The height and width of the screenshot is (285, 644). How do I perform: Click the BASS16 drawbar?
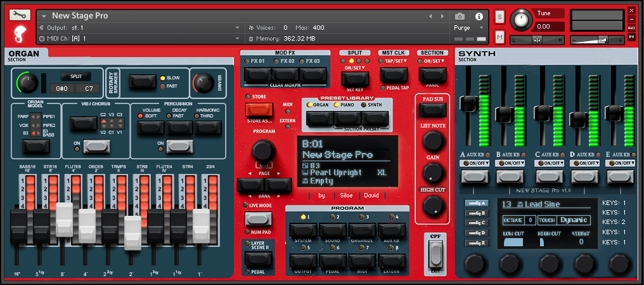point(18,225)
